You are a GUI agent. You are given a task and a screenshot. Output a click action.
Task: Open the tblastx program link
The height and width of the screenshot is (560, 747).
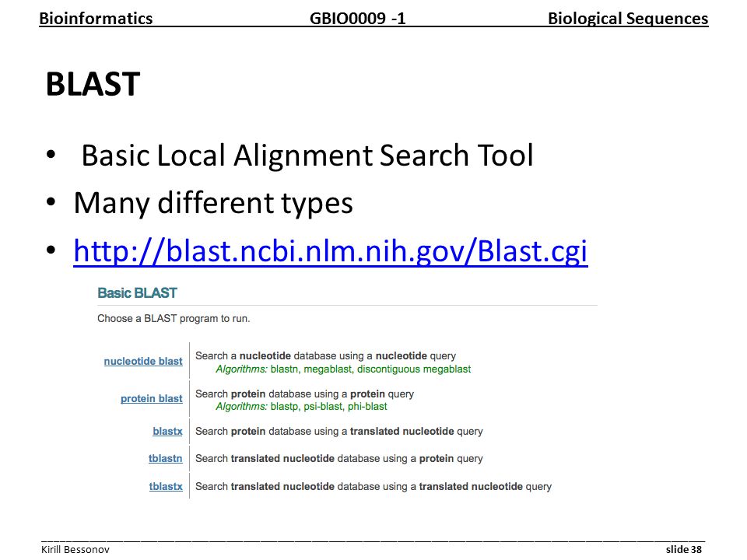coord(166,486)
